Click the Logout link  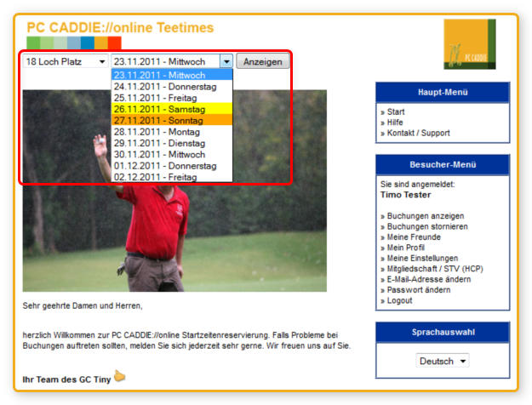pyautogui.click(x=399, y=300)
